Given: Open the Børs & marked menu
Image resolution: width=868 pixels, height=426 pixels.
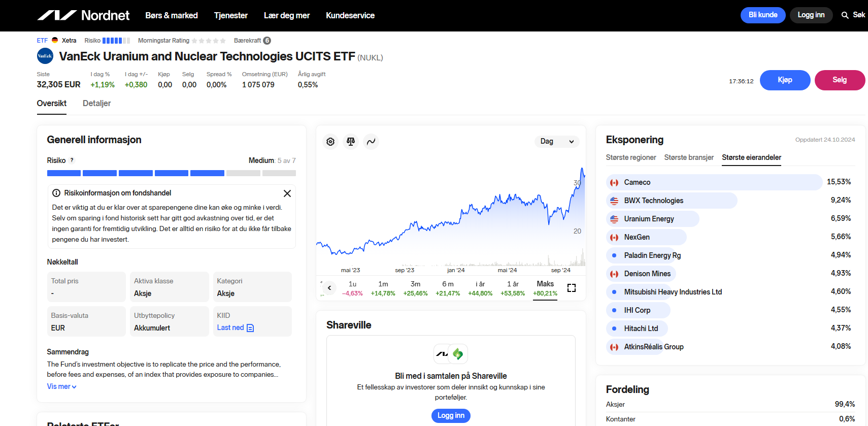Looking at the screenshot, I should 172,15.
